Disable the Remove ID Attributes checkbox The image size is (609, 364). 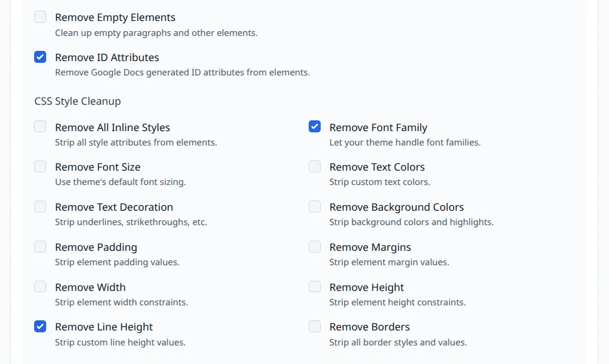40,56
